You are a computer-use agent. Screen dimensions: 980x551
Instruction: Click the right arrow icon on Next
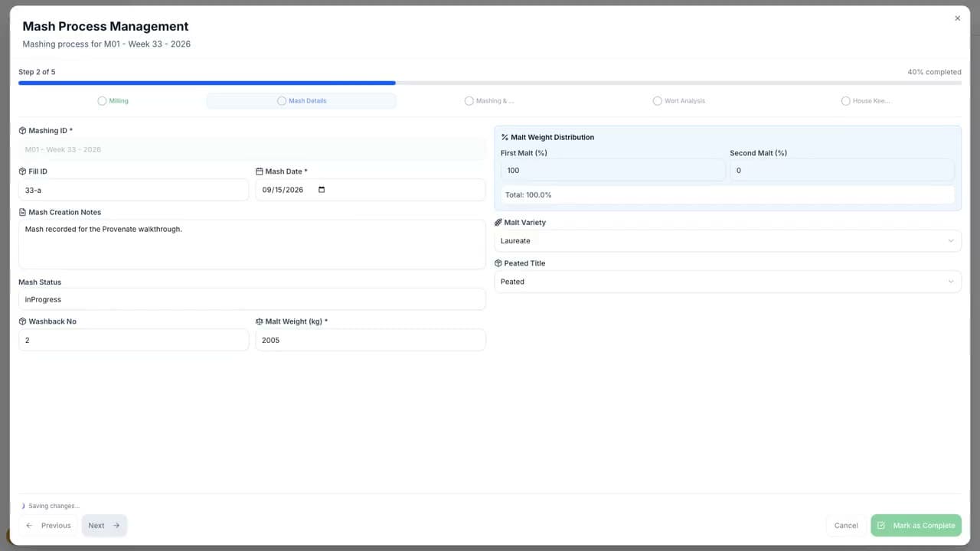click(116, 526)
